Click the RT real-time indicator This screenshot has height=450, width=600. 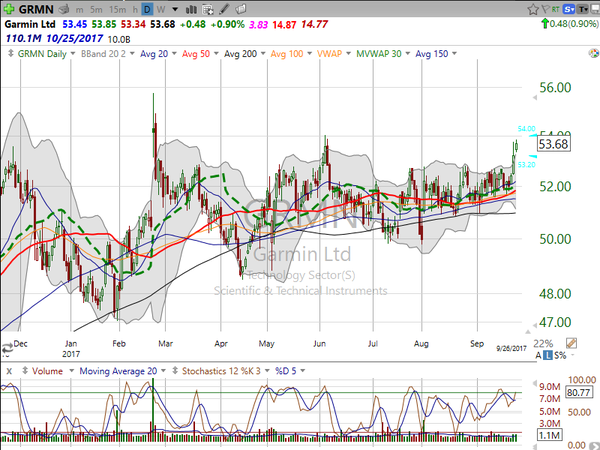[556, 9]
